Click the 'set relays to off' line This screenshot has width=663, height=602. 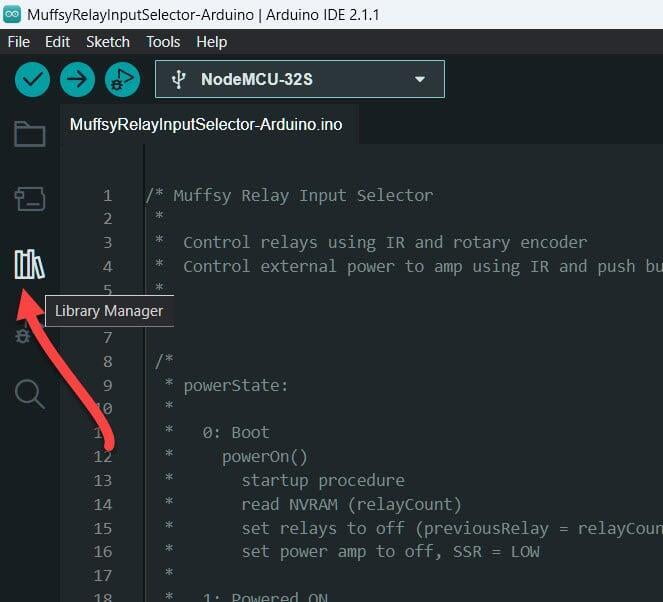coord(452,528)
